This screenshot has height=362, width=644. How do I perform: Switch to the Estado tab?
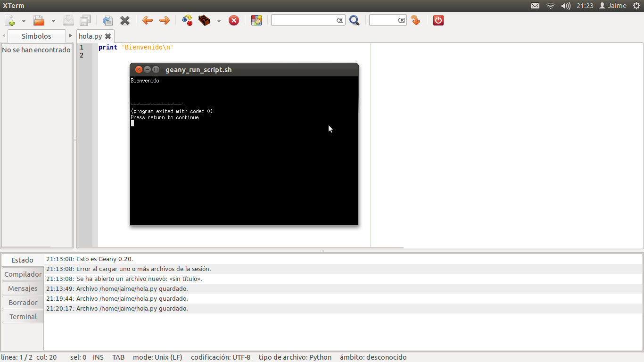click(23, 260)
